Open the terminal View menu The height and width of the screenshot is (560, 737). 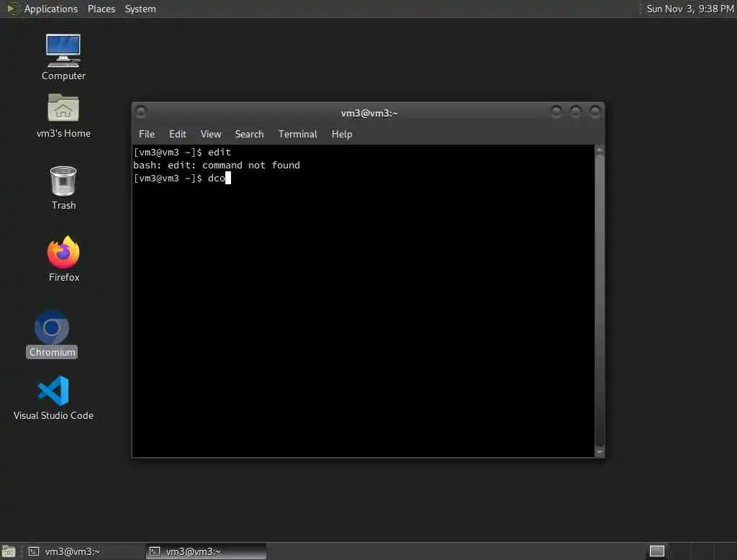211,134
